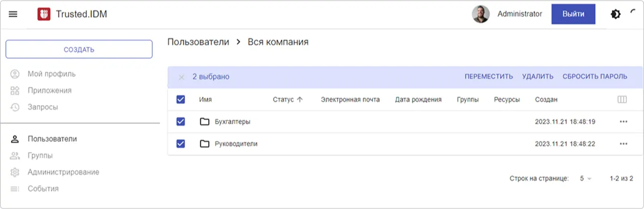
Task: Click date 2023.11.21 18:48:22
Action: pos(565,144)
